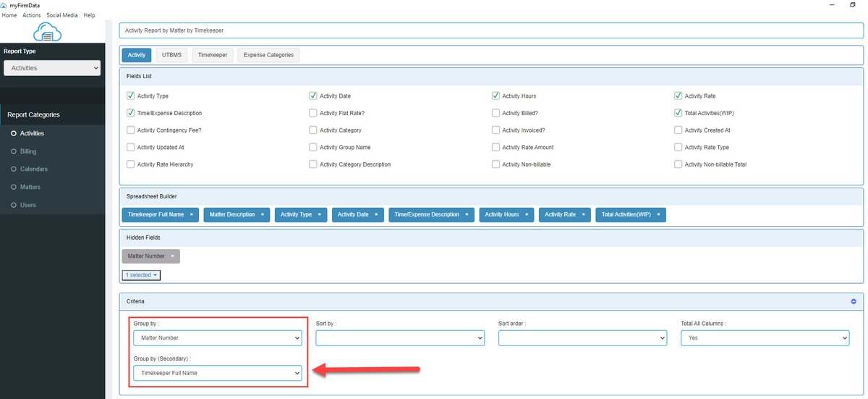
Task: Uncheck Time/Expense Description checkbox
Action: 131,113
